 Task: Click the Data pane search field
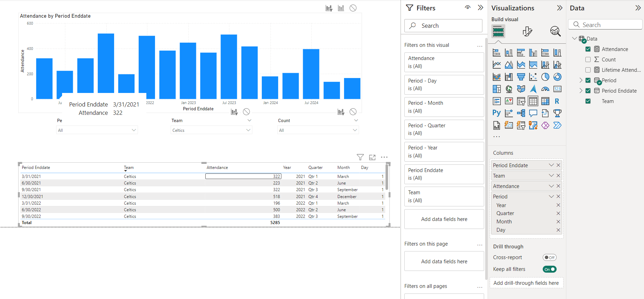tap(605, 25)
